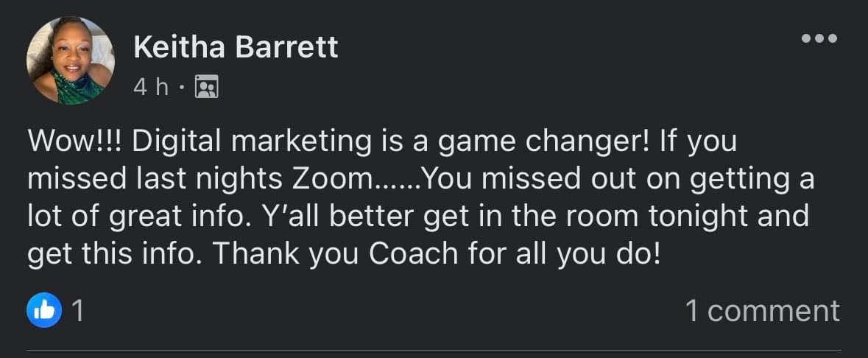
Task: Open post permalink from the time label
Action: [150, 88]
